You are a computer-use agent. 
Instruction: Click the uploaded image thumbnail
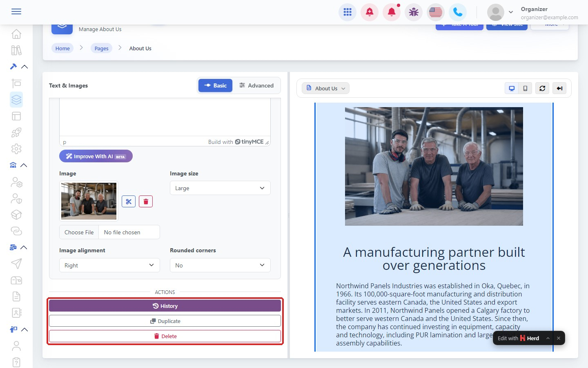[x=89, y=201]
